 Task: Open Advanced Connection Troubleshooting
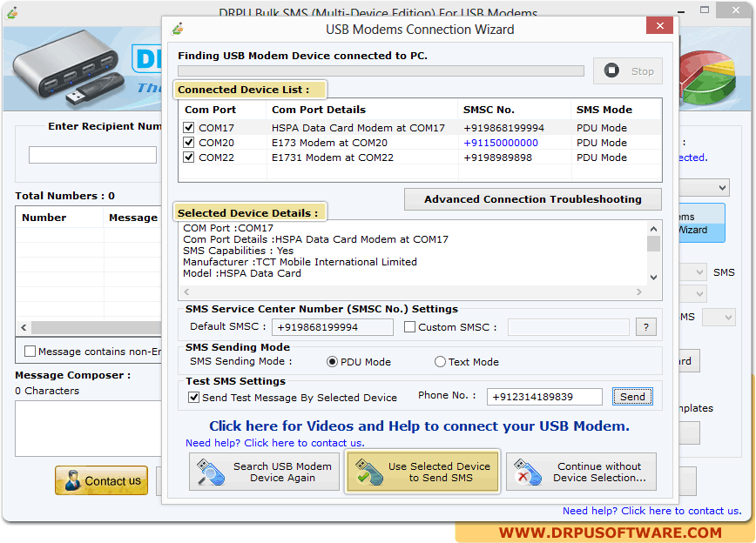pos(533,199)
